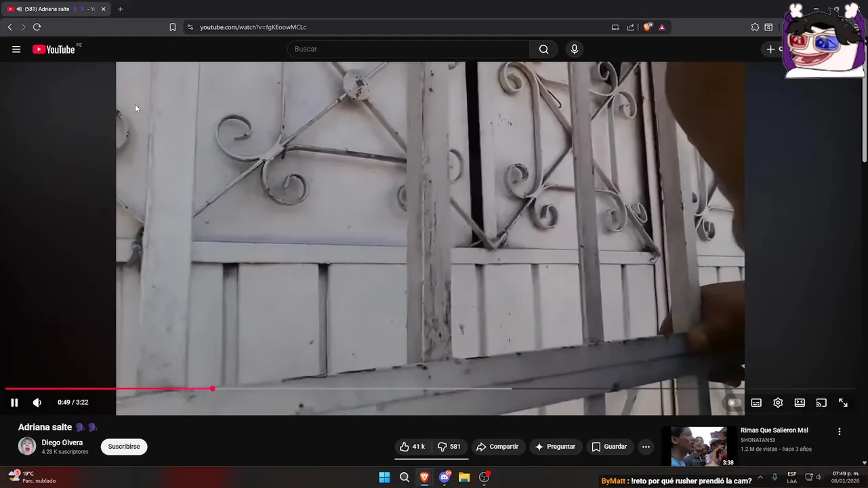Viewport: 868px width, 488px height.
Task: Start voice search with the microphone icon
Action: point(575,49)
